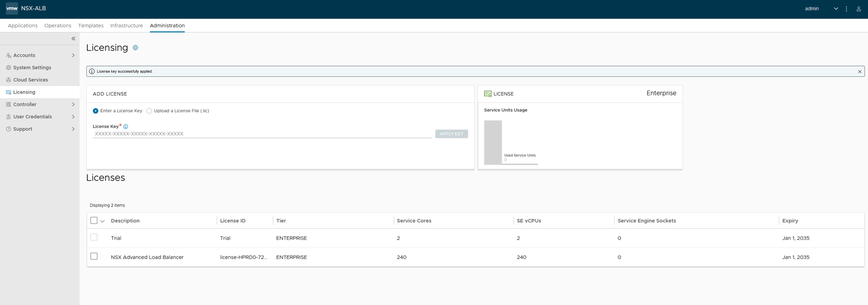Sort by Expiry column header
868x305 pixels.
coord(790,220)
